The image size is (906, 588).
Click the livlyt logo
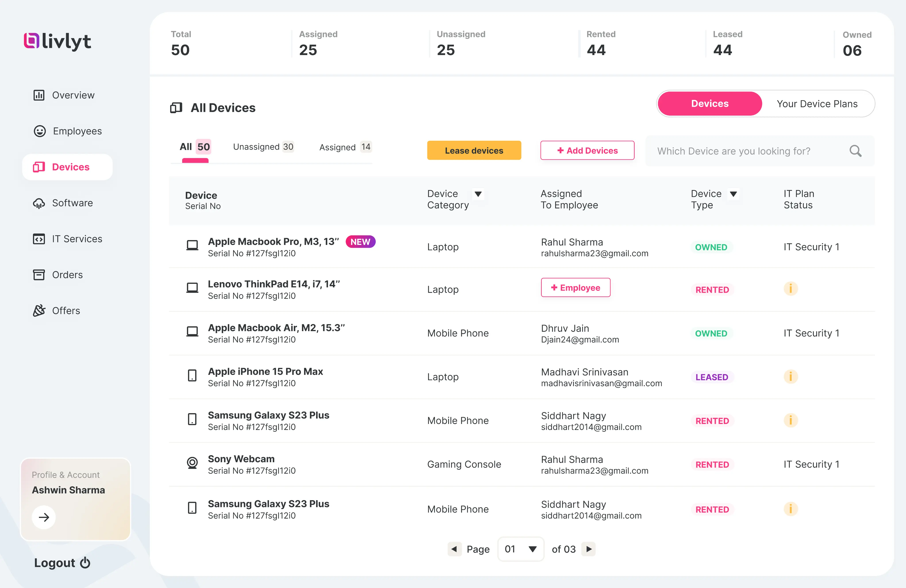click(57, 41)
